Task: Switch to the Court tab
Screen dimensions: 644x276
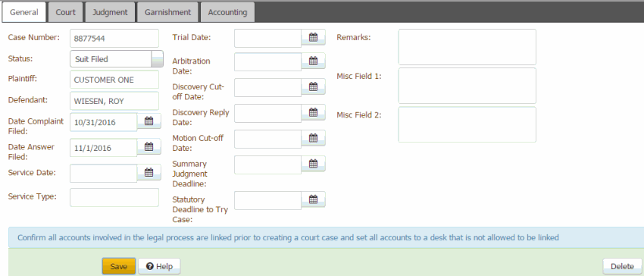Action: [66, 12]
